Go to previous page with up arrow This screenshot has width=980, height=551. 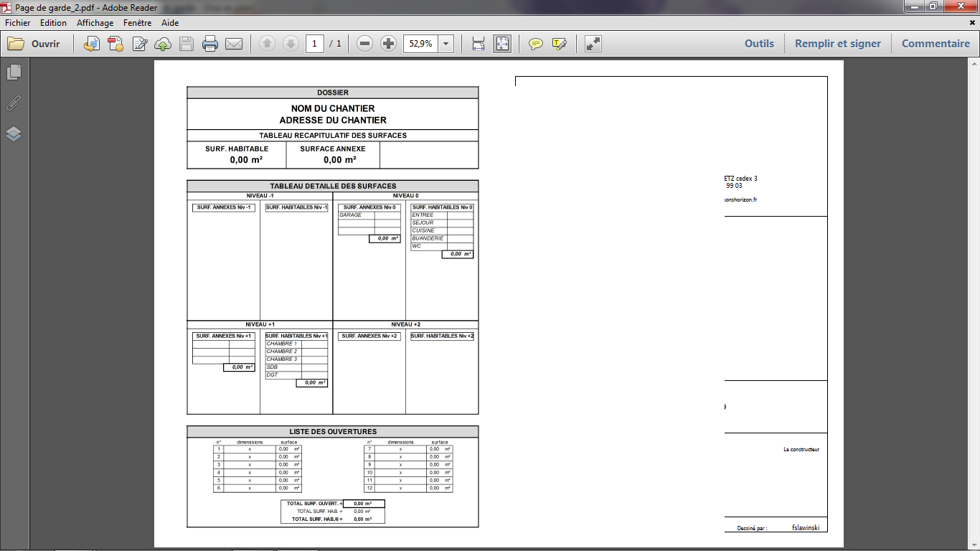[267, 44]
